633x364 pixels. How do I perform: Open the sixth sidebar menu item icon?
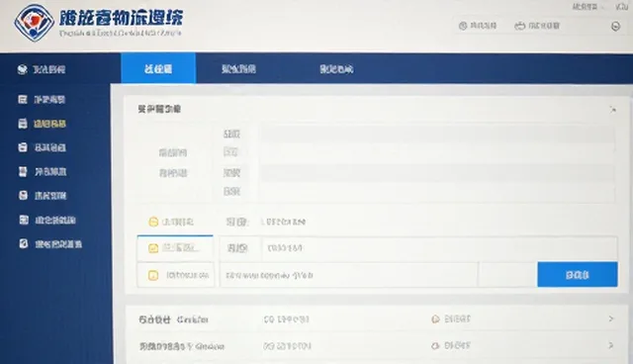pyautogui.click(x=24, y=220)
